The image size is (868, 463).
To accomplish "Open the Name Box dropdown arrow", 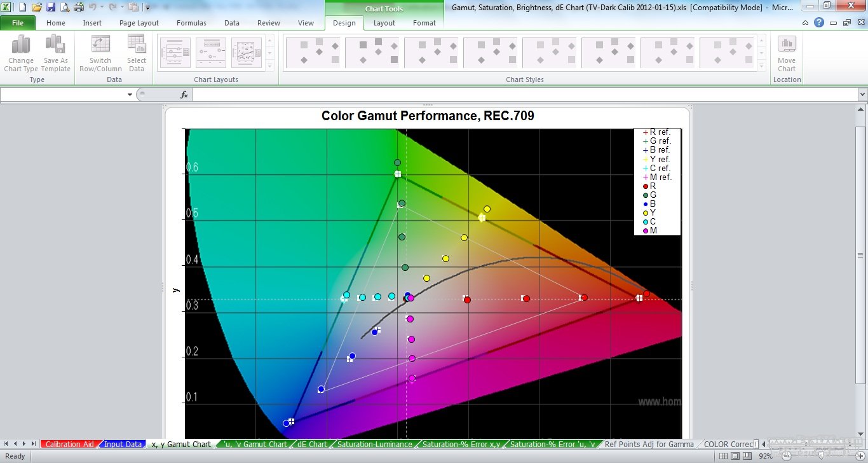I will (x=130, y=94).
